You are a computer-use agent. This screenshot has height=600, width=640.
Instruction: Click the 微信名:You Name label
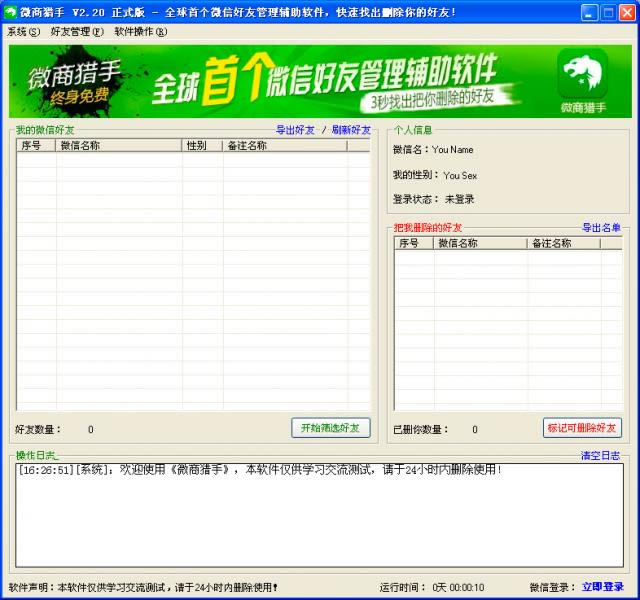pyautogui.click(x=433, y=150)
